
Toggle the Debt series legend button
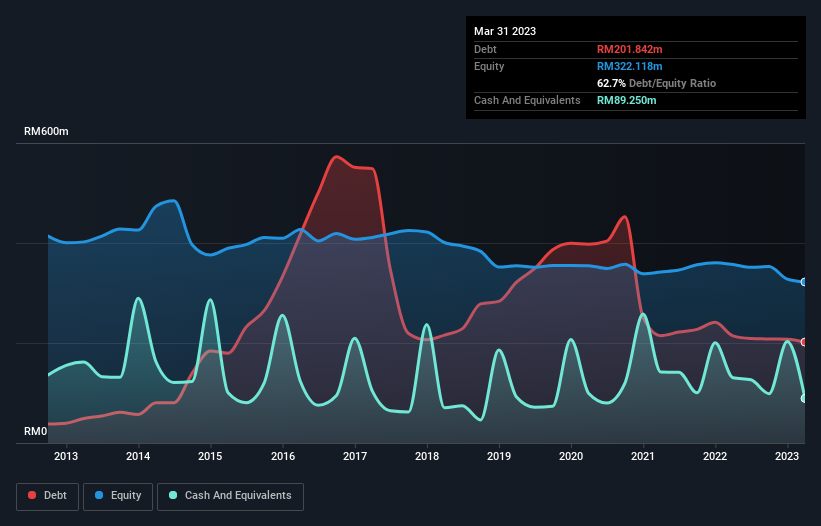tap(47, 496)
